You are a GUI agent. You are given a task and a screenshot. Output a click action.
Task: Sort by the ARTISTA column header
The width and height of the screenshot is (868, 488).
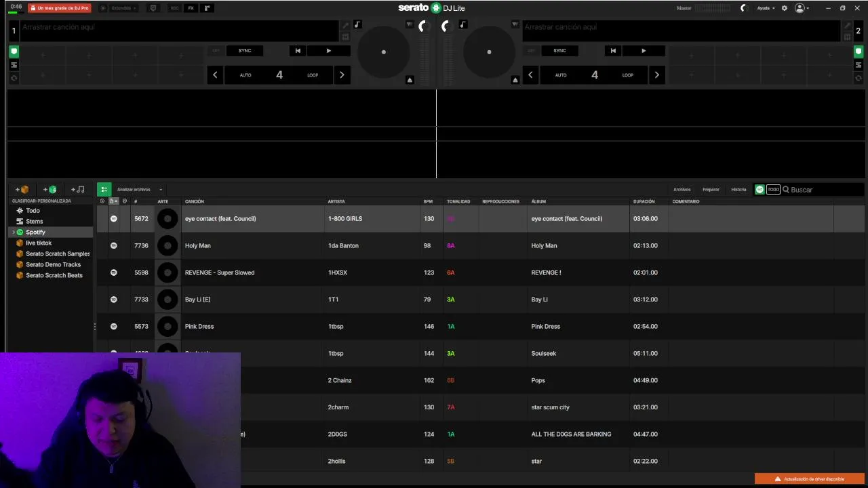tap(336, 201)
